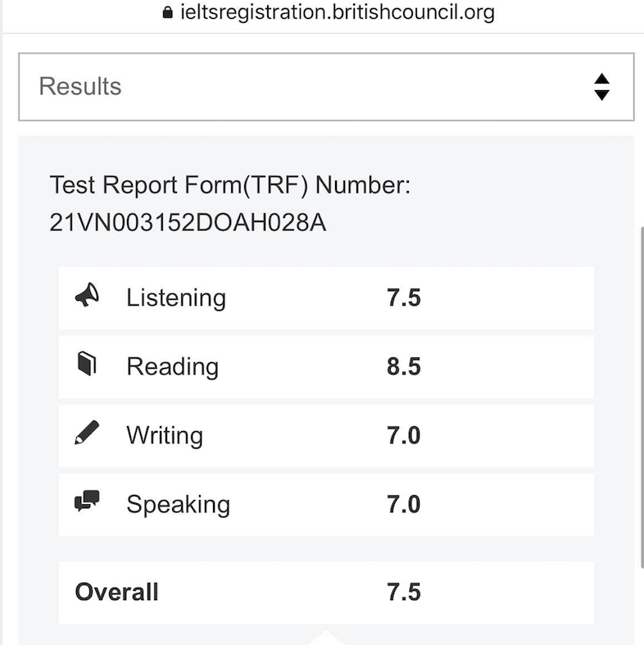The width and height of the screenshot is (644, 645).
Task: Click the up-down arrows on Results selector
Action: tap(601, 87)
